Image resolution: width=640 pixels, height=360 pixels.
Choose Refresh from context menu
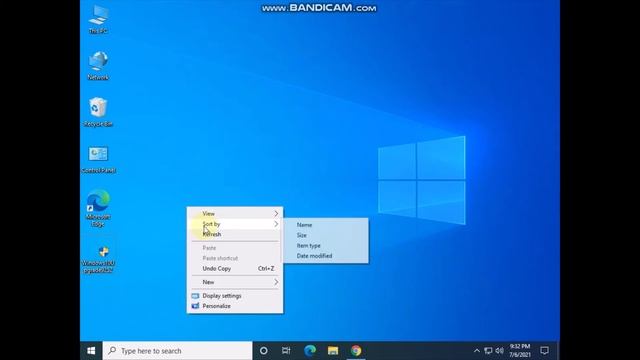click(235, 234)
